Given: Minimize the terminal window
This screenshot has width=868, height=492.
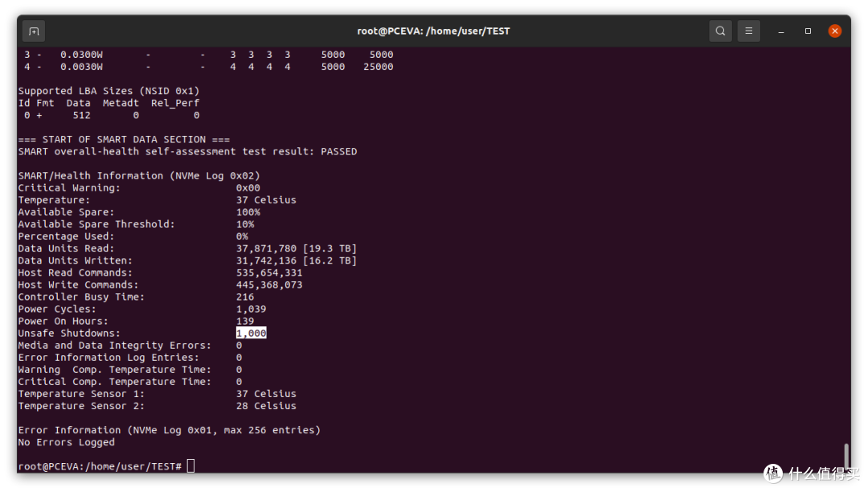Looking at the screenshot, I should coord(781,31).
